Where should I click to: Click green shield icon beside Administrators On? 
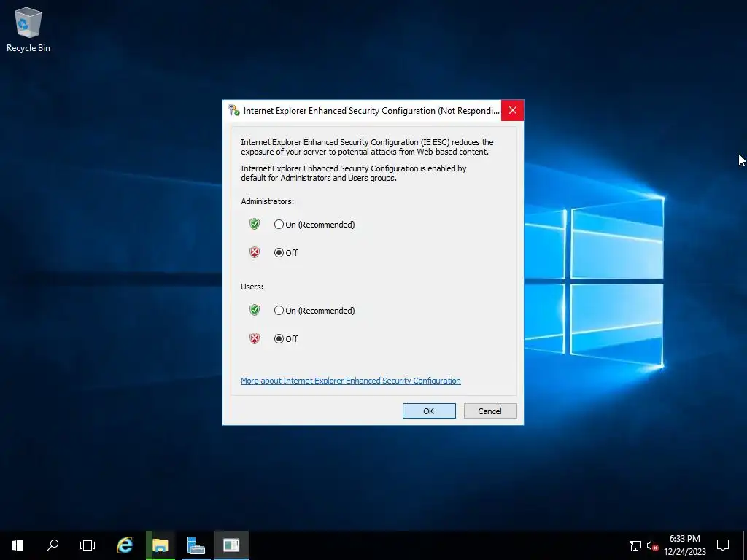pyautogui.click(x=255, y=224)
